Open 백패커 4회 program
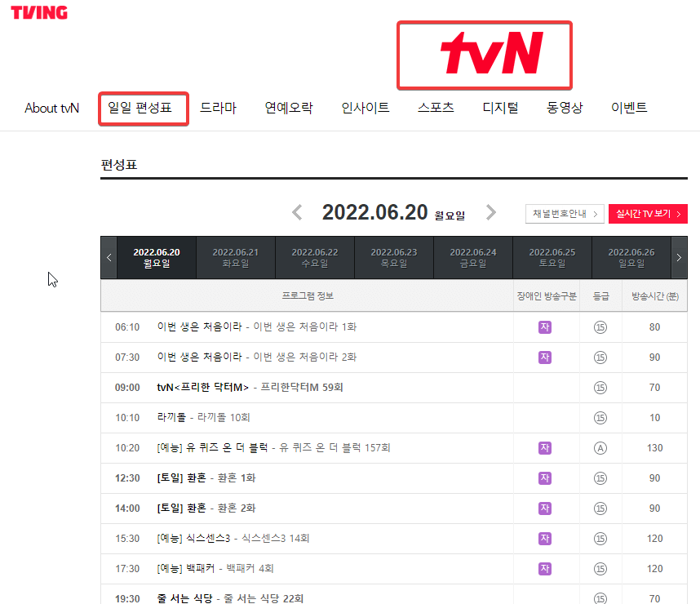Screen dimensions: 700x604 coord(215,569)
